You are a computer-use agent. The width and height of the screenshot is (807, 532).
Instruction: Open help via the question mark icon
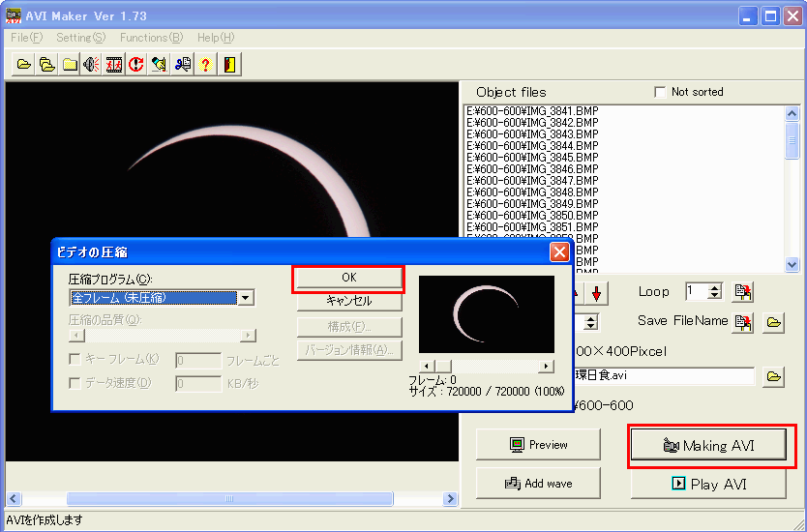pos(205,65)
